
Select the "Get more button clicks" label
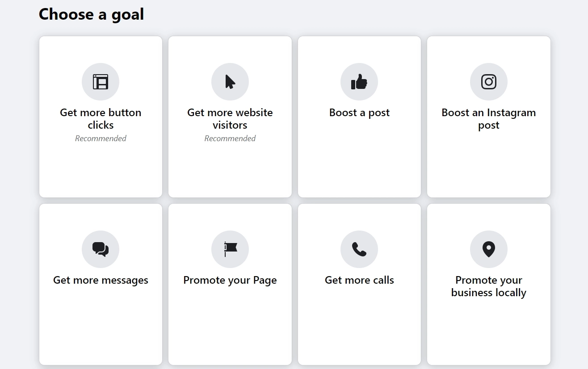pos(101,119)
